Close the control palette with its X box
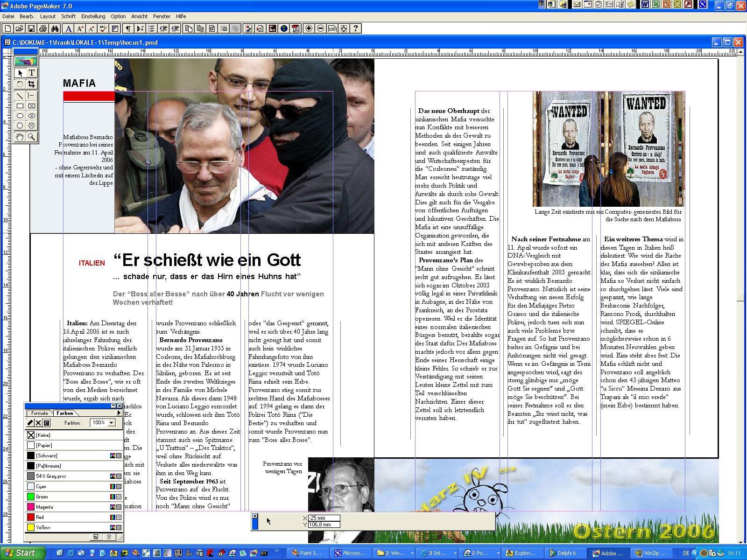Viewport: 747px width, 560px height. (x=255, y=516)
